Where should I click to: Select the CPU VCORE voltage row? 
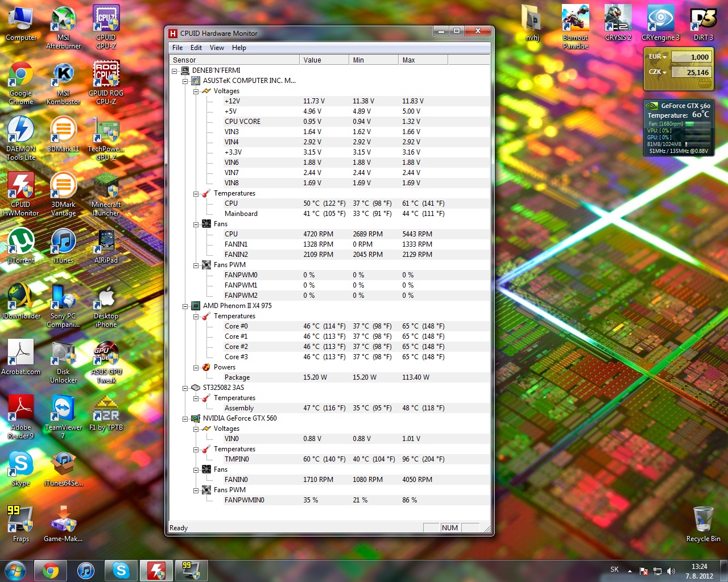click(x=330, y=122)
